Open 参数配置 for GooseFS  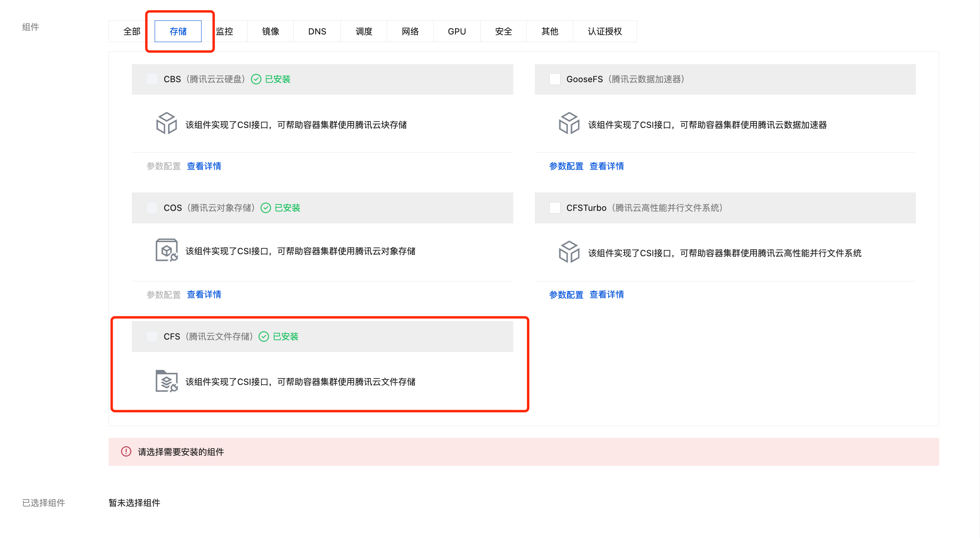point(566,166)
